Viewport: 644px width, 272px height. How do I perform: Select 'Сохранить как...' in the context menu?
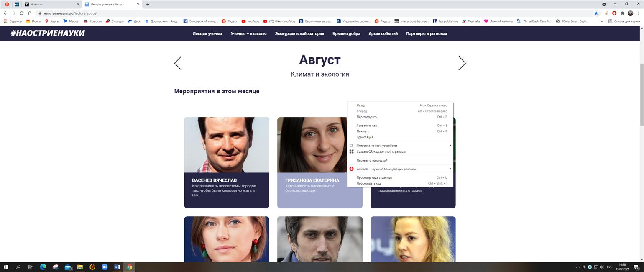tap(368, 126)
